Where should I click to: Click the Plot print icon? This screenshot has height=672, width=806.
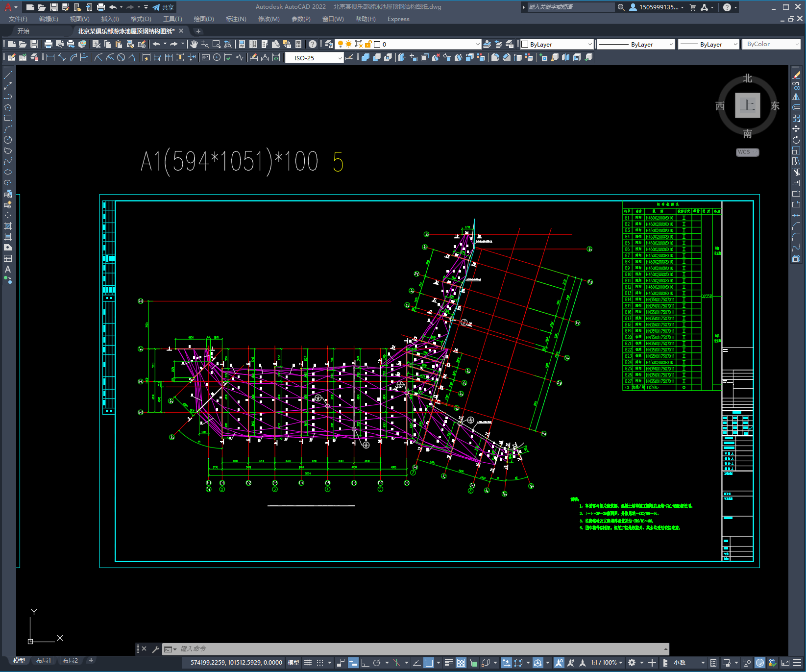[x=49, y=44]
